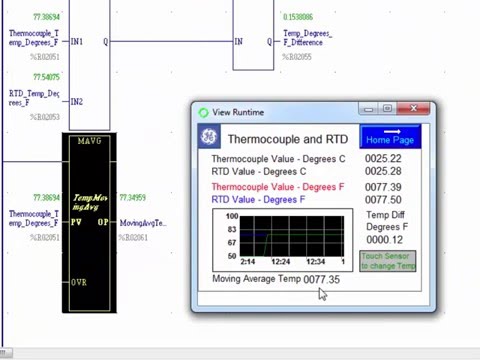Click Temp Diff value 0000.12

384,240
